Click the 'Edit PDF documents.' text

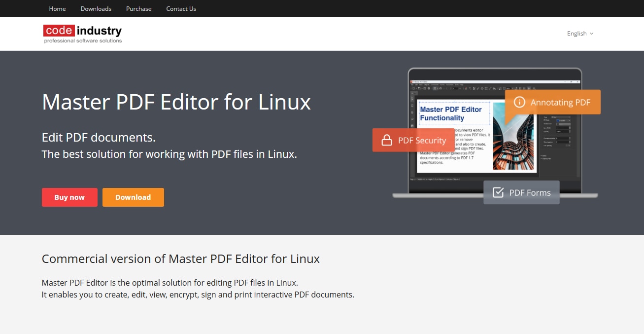click(99, 138)
